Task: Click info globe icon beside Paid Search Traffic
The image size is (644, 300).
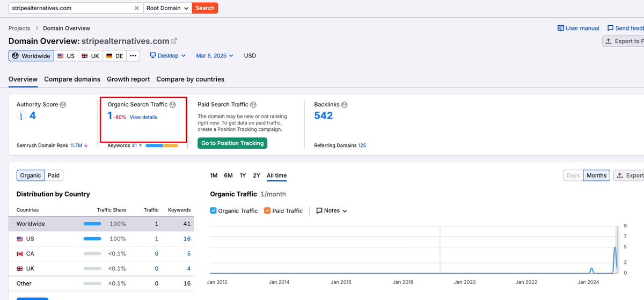Action: pos(253,105)
